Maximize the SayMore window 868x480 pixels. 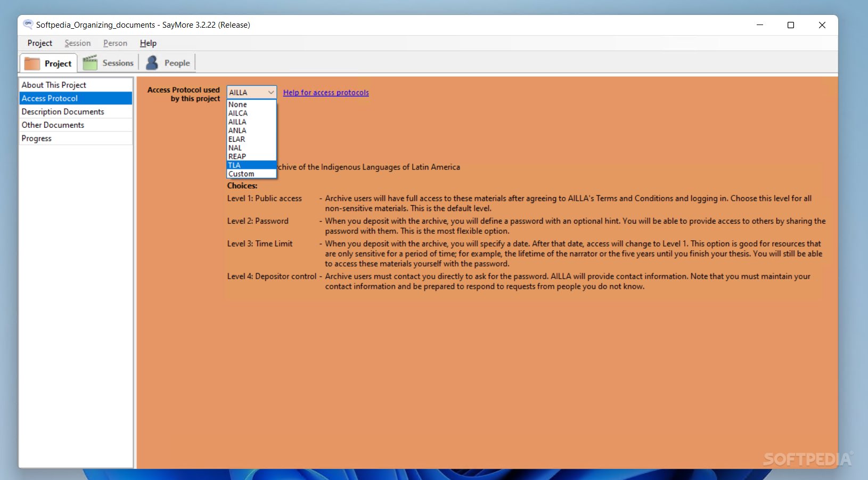[791, 25]
